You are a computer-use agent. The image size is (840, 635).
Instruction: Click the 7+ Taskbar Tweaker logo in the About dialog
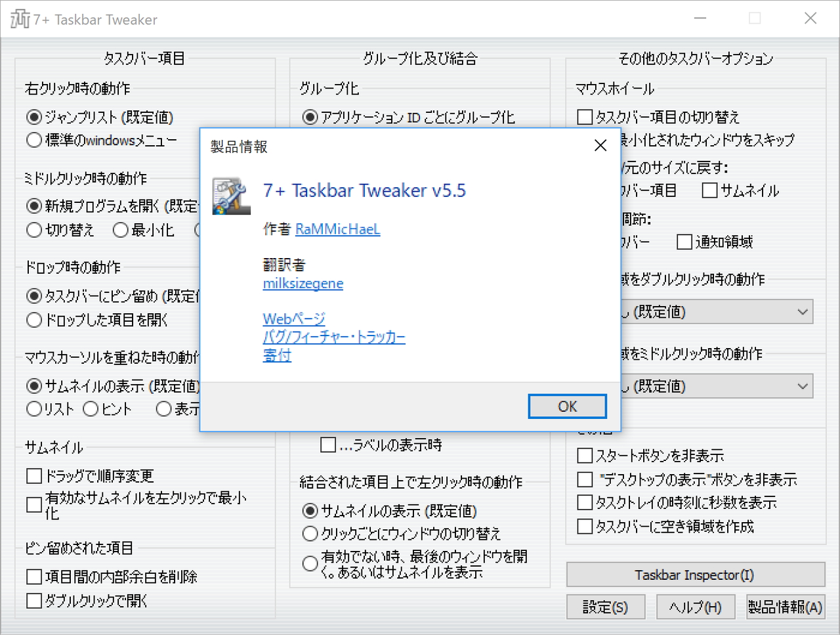231,196
